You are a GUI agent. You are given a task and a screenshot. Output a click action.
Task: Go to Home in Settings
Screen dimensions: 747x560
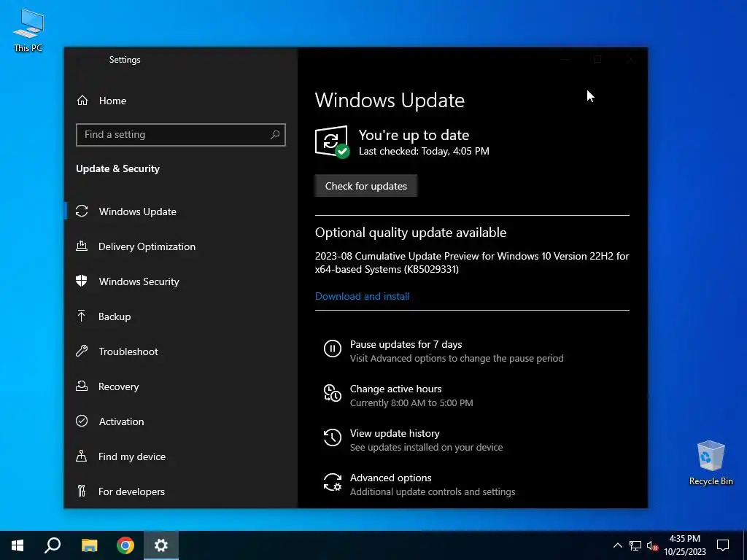click(x=181, y=101)
